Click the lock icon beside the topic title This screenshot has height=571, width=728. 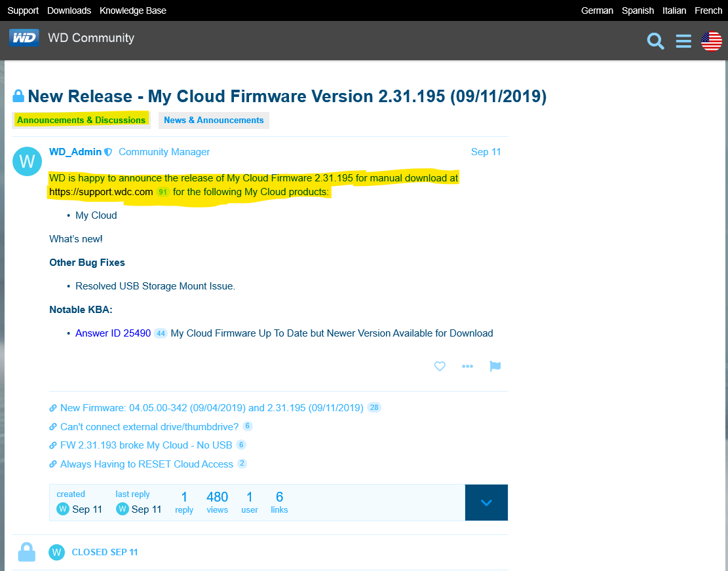point(18,96)
